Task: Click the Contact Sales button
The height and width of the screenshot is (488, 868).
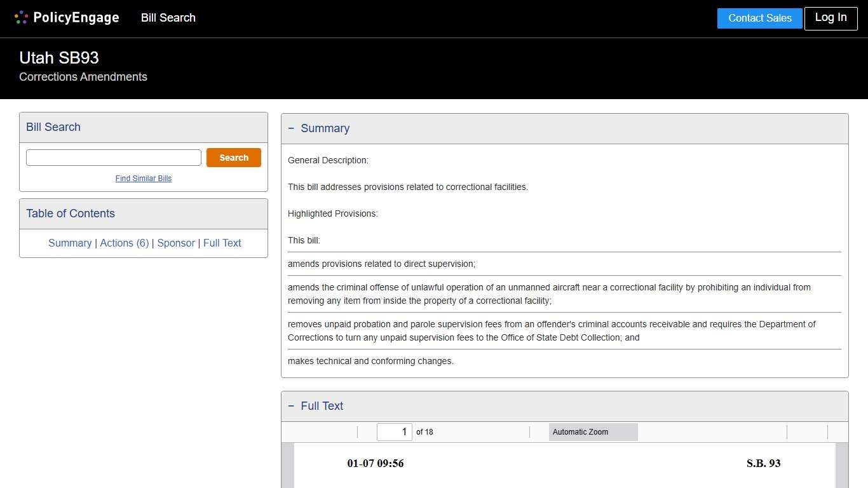Action: [759, 18]
